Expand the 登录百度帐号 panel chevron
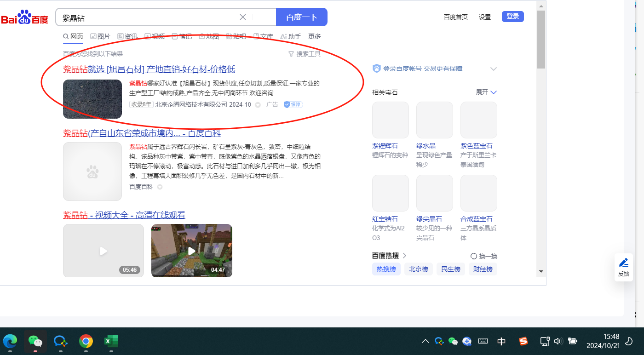Image resolution: width=644 pixels, height=355 pixels. coord(493,69)
